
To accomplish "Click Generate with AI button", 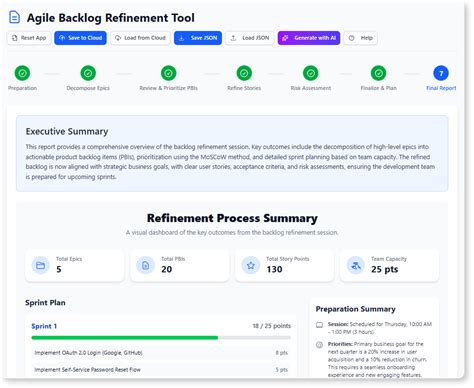I will [x=309, y=38].
